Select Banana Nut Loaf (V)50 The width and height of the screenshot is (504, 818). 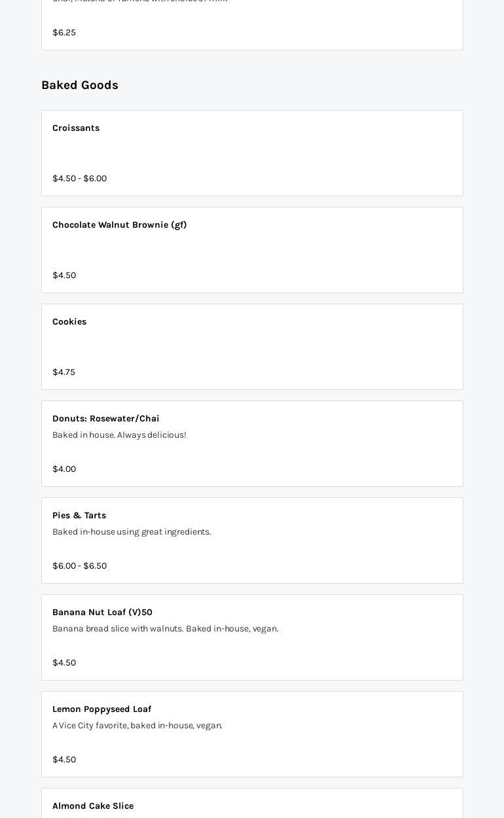pos(252,637)
